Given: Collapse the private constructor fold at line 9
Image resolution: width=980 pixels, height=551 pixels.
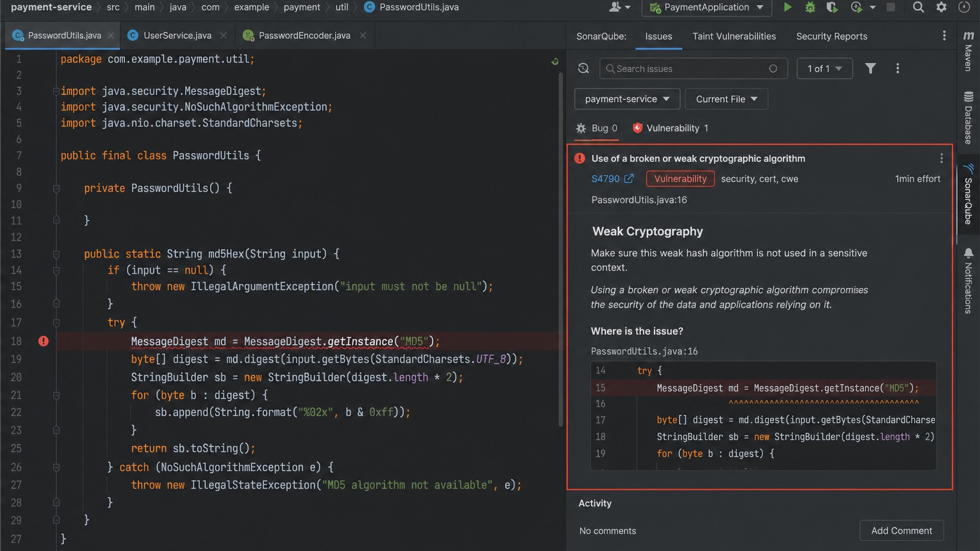Looking at the screenshot, I should pyautogui.click(x=56, y=189).
